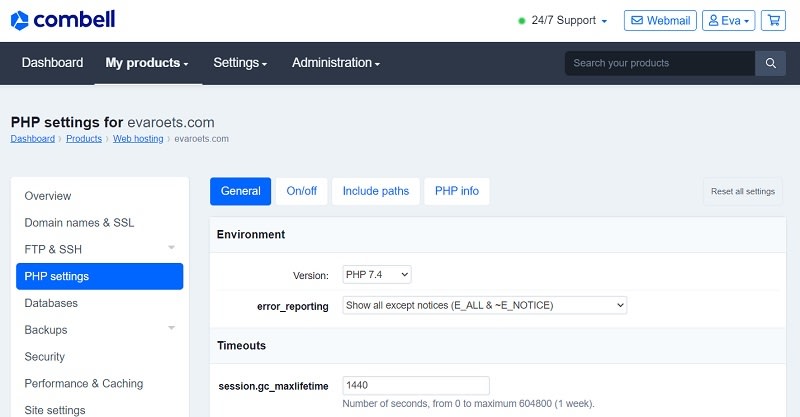Switch to the Include paths tab
Screen dimensions: 800x417
(376, 191)
